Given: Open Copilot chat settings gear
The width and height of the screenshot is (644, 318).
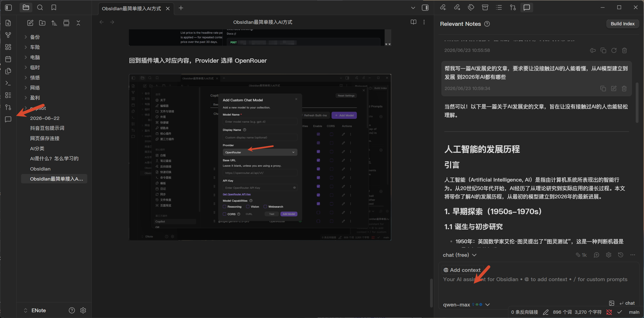Looking at the screenshot, I should coord(609,255).
